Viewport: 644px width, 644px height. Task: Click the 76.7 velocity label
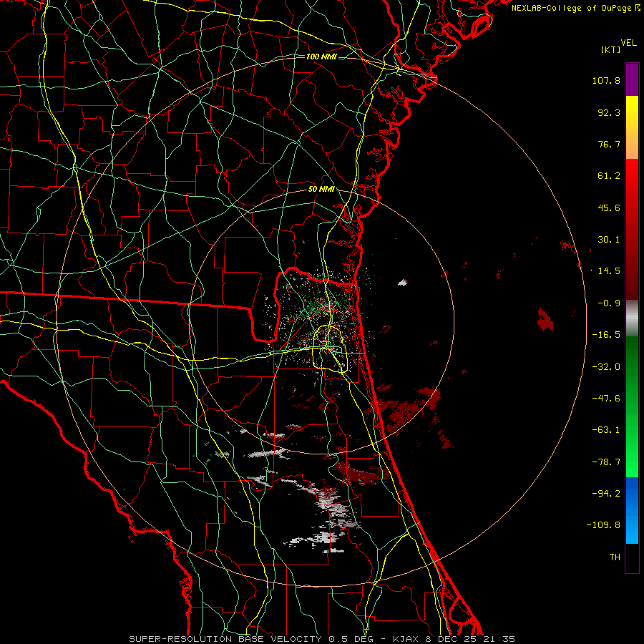(609, 144)
